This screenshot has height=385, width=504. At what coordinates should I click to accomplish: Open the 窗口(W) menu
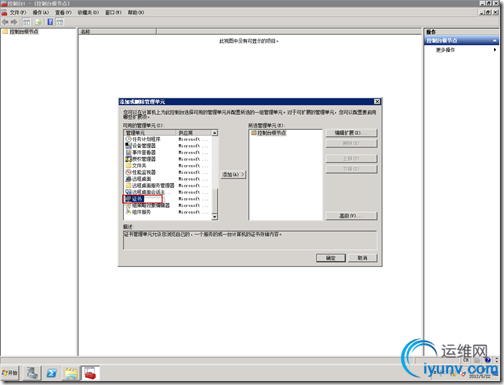[x=113, y=12]
